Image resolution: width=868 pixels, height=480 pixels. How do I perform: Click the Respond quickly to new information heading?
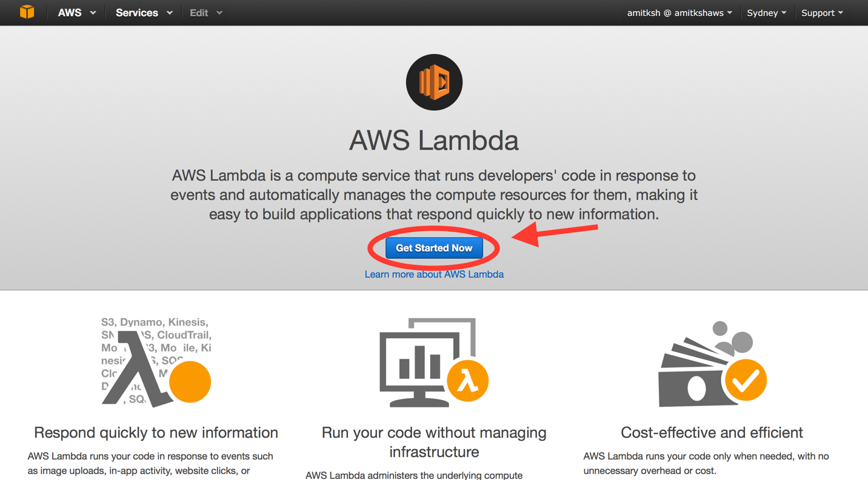pyautogui.click(x=156, y=433)
